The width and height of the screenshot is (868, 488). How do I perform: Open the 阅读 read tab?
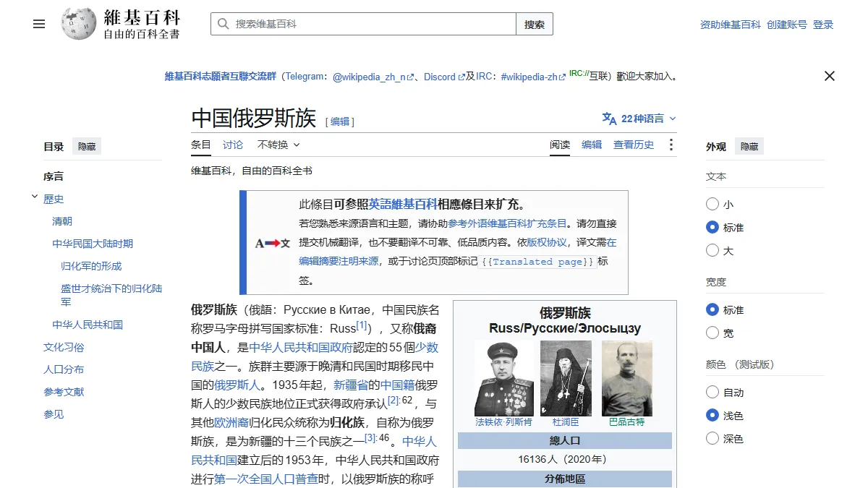(x=560, y=145)
